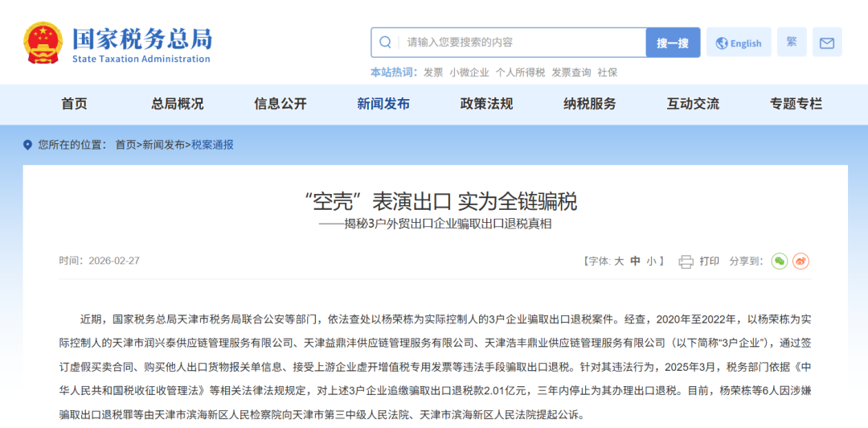Click State Taxation Administration English text
This screenshot has height=428, width=868.
pos(141,59)
